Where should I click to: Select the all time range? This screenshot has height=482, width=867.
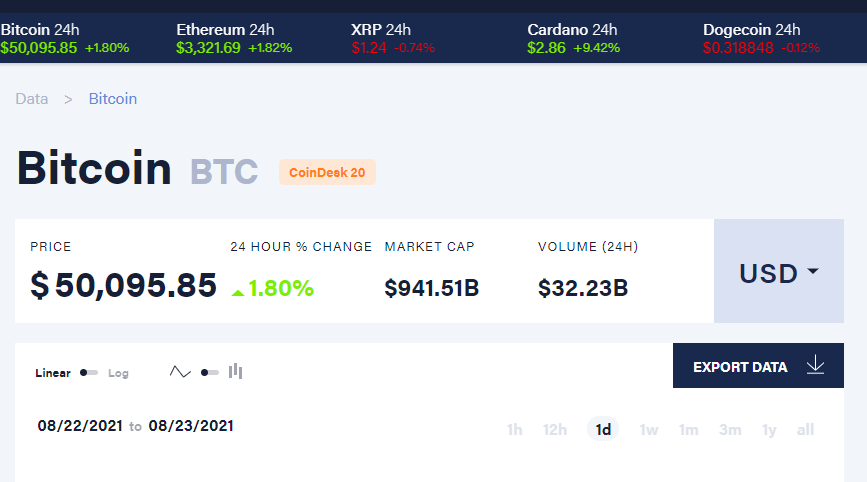pos(805,430)
